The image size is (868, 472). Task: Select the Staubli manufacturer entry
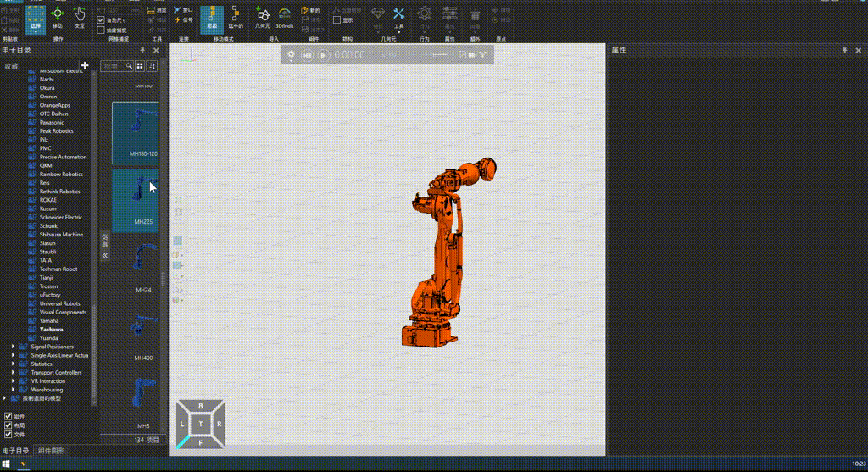47,252
